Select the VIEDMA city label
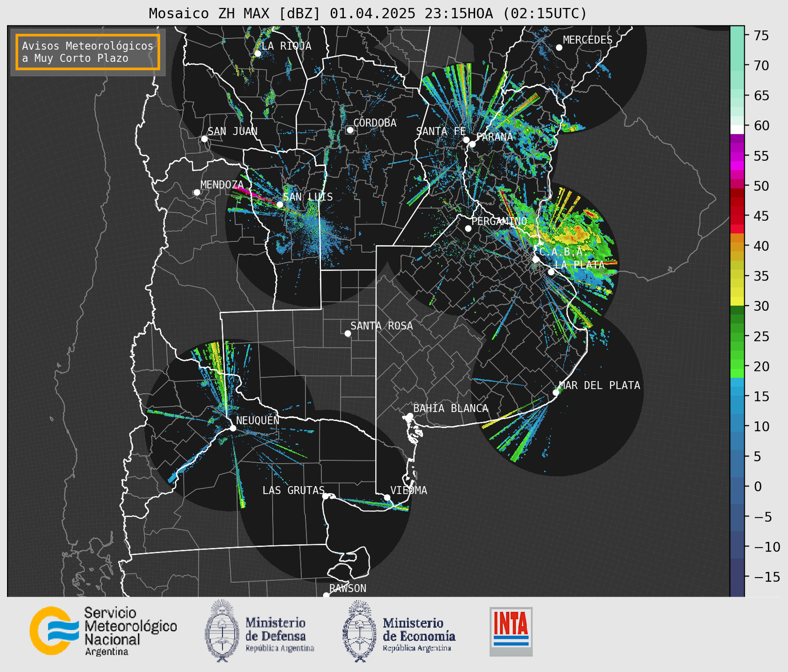Viewport: 788px width, 672px height. 409,490
